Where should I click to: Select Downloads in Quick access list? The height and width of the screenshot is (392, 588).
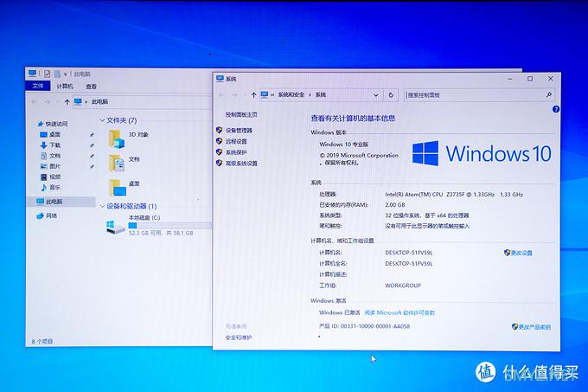pyautogui.click(x=54, y=145)
